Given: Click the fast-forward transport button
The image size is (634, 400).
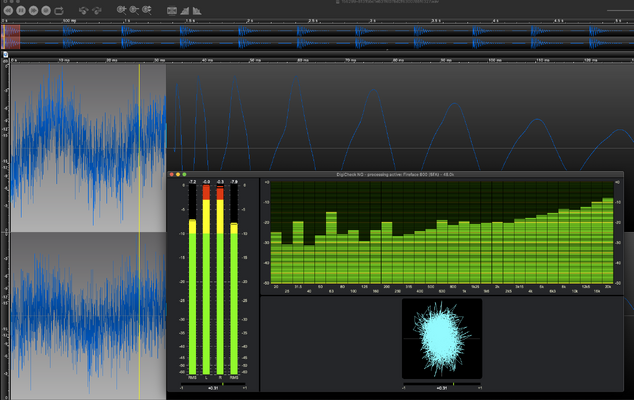Looking at the screenshot, I should click(x=34, y=11).
